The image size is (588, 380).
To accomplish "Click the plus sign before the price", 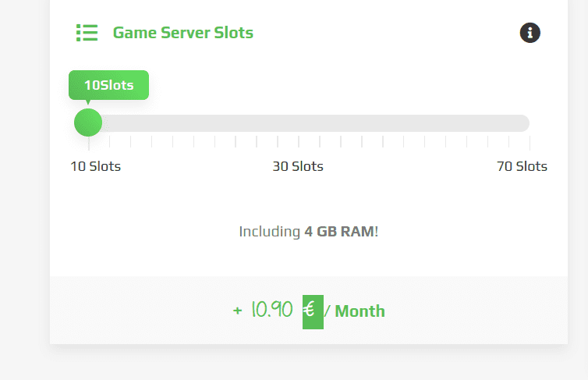I will (x=237, y=311).
